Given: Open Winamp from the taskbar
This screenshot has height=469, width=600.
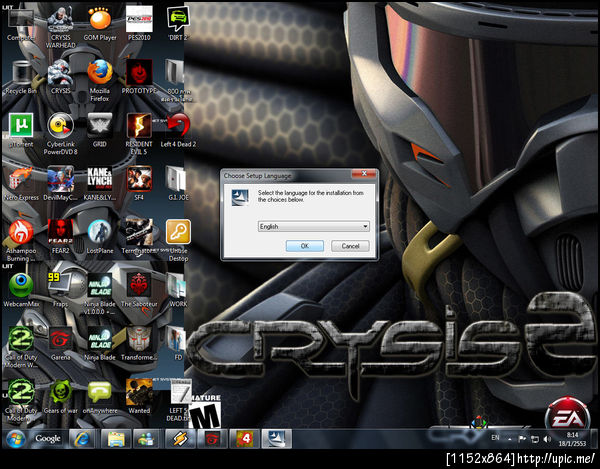Looking at the screenshot, I should point(180,439).
